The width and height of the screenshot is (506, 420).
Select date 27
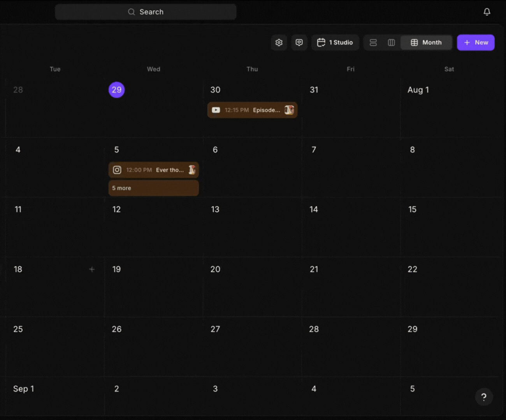click(215, 329)
